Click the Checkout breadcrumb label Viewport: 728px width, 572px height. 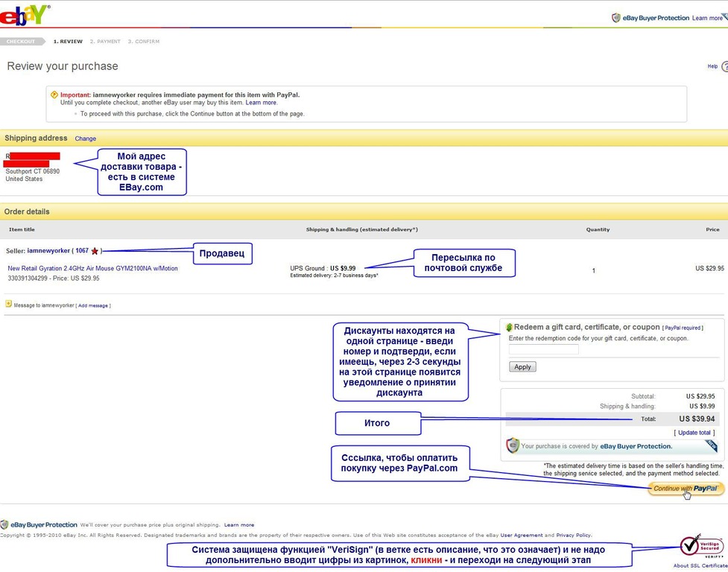click(x=21, y=41)
